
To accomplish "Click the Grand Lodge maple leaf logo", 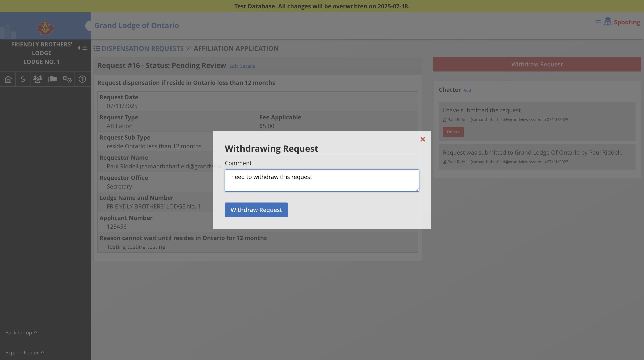I will (45, 28).
